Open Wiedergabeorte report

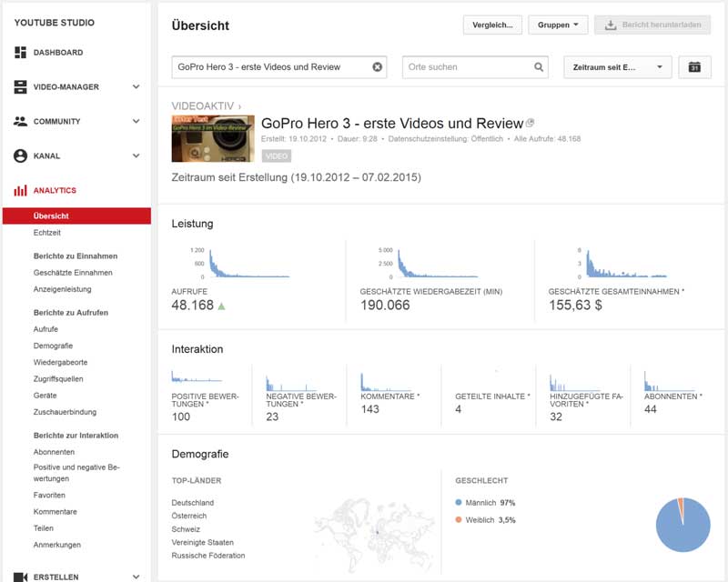[60, 362]
